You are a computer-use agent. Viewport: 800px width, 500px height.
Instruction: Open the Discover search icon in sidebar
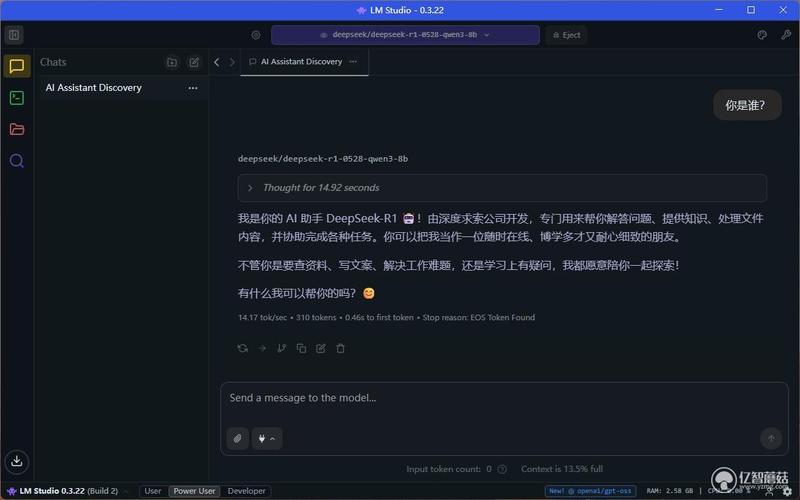tap(17, 161)
